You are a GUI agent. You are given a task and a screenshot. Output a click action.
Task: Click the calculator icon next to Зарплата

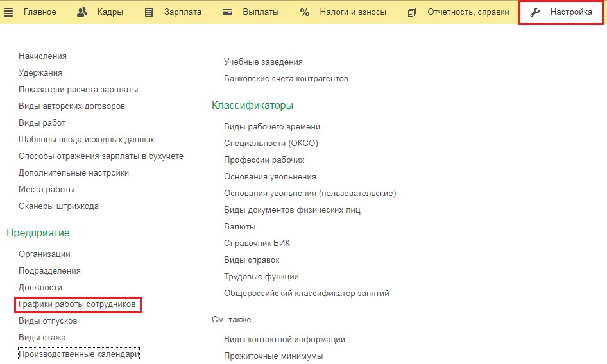pyautogui.click(x=149, y=12)
